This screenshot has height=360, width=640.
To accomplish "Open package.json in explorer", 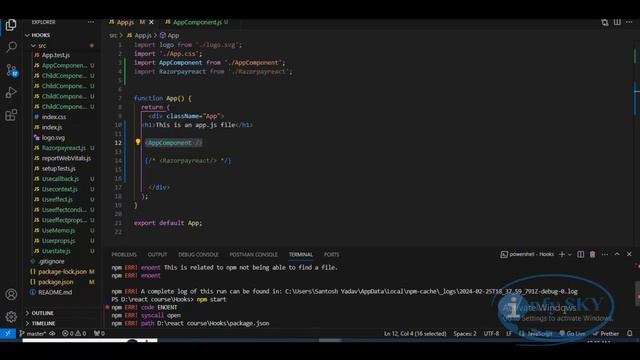I will 56,282.
